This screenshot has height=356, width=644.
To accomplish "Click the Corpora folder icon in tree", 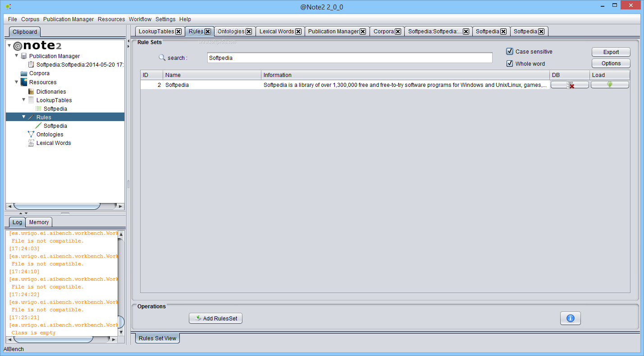I will (x=24, y=73).
